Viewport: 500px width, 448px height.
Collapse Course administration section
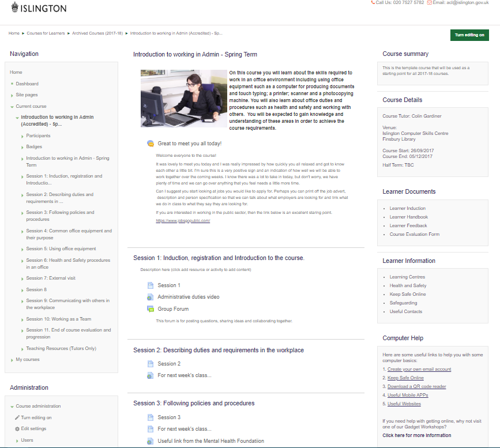coord(12,406)
